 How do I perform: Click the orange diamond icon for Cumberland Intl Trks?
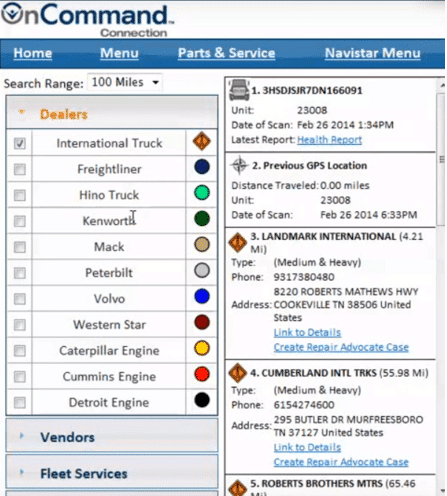click(238, 373)
